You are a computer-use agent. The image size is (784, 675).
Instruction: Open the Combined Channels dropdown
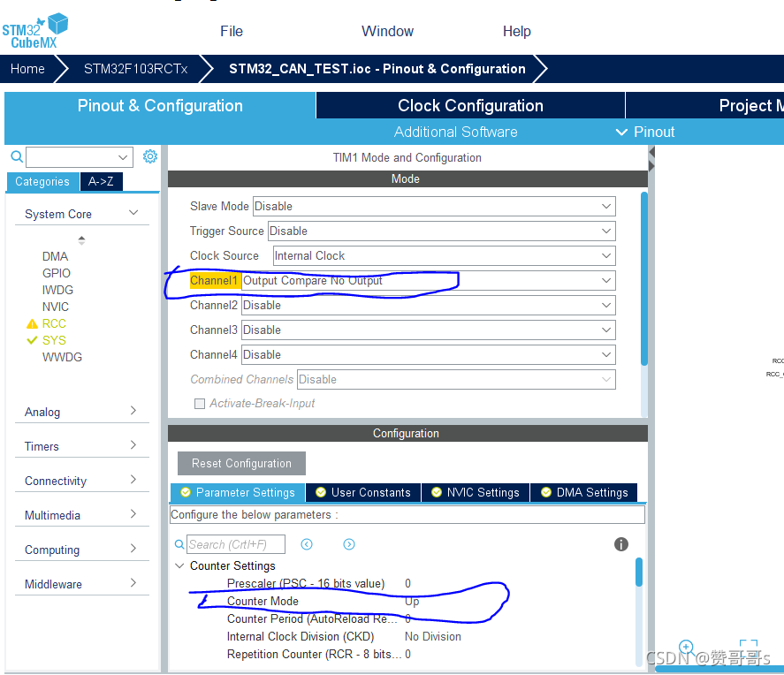coord(456,379)
